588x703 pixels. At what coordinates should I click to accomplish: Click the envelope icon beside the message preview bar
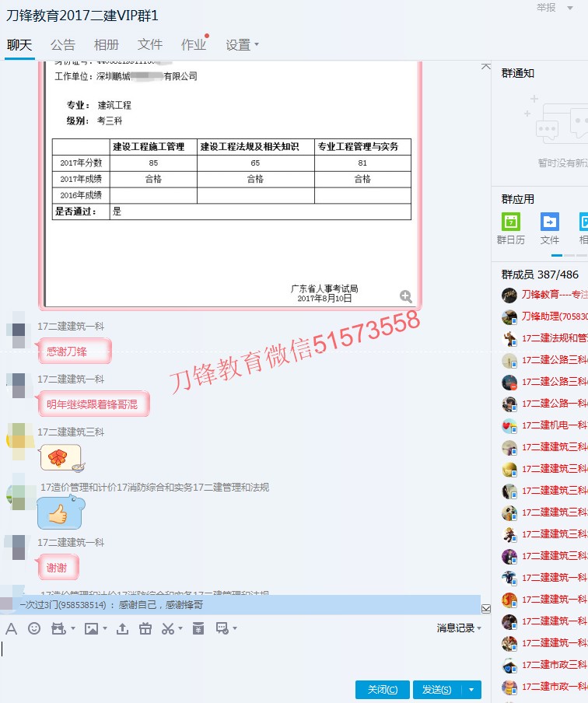(x=486, y=608)
